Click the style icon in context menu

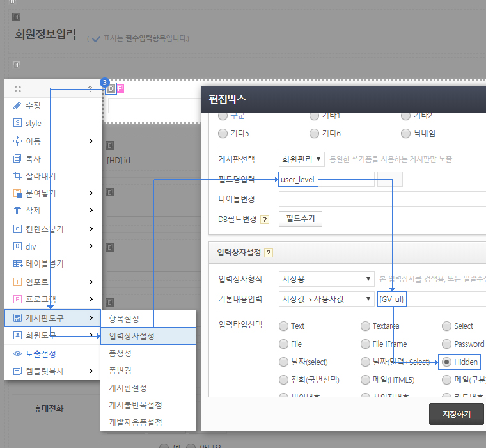coord(17,123)
